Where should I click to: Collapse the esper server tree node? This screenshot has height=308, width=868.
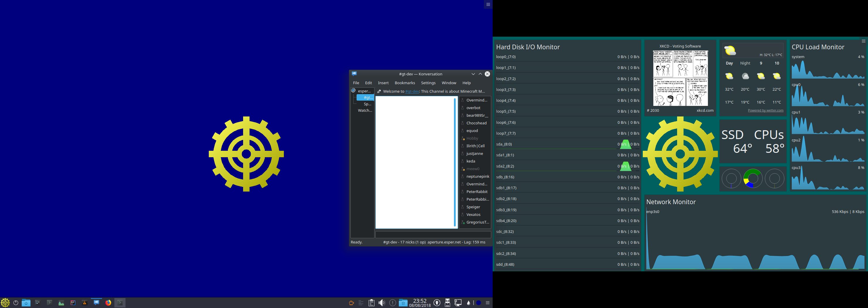[x=353, y=91]
